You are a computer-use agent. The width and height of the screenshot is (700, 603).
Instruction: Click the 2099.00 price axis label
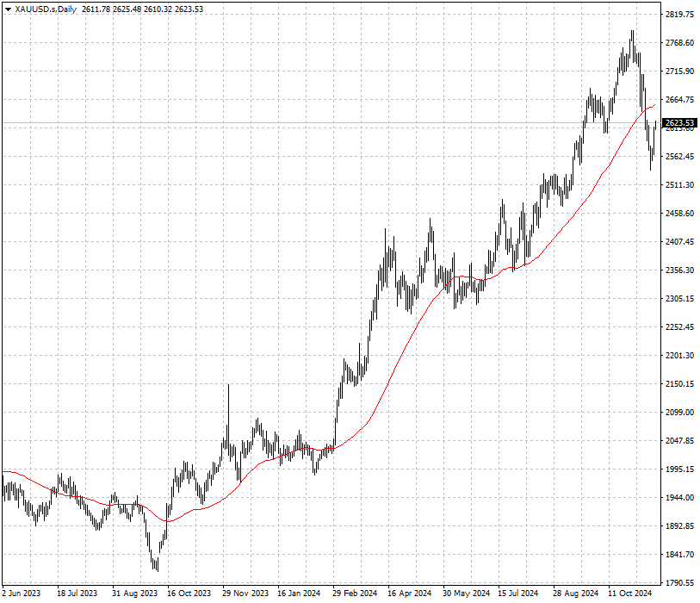[679, 413]
